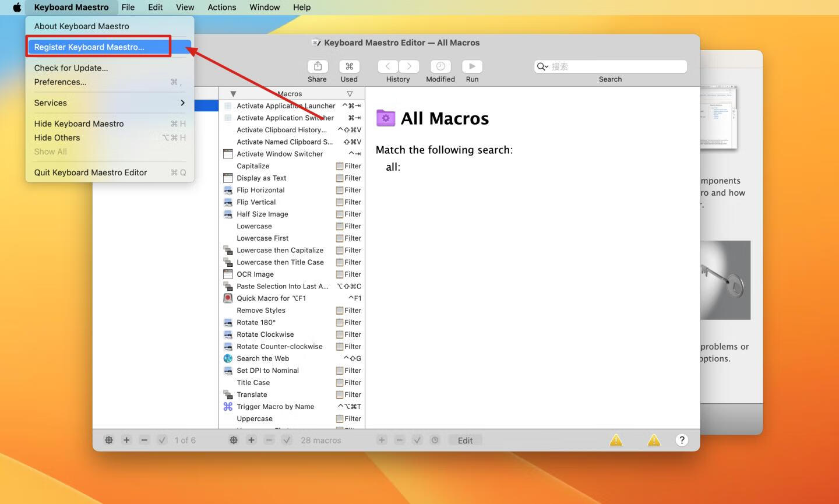
Task: Click the Macros column right sort triangle
Action: click(350, 94)
